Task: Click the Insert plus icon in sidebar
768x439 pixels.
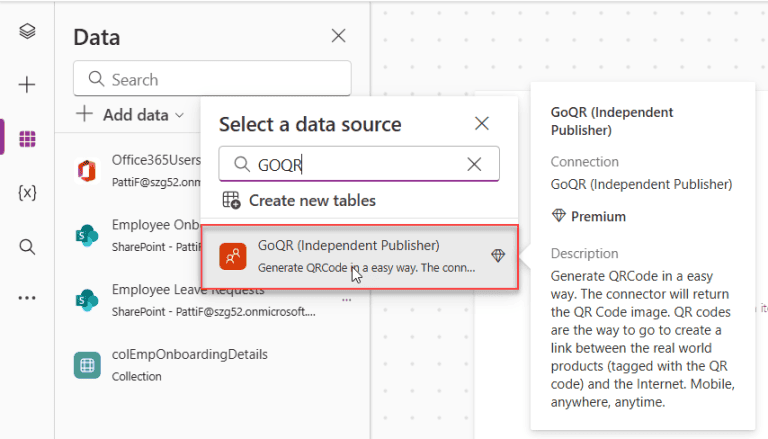Action: (27, 85)
